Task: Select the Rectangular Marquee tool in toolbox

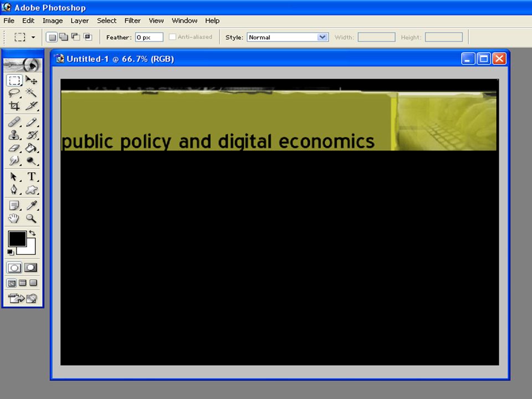Action: coord(14,80)
